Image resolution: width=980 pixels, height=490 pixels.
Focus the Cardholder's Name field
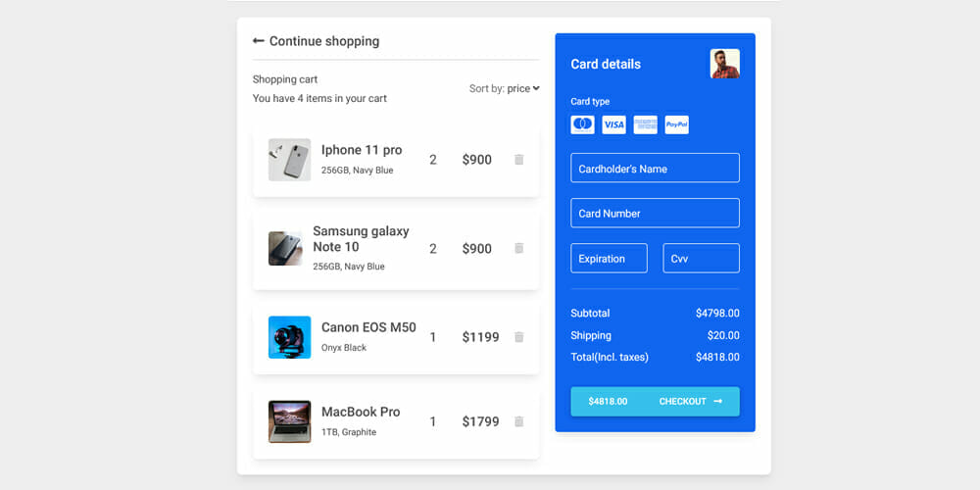[x=655, y=168]
